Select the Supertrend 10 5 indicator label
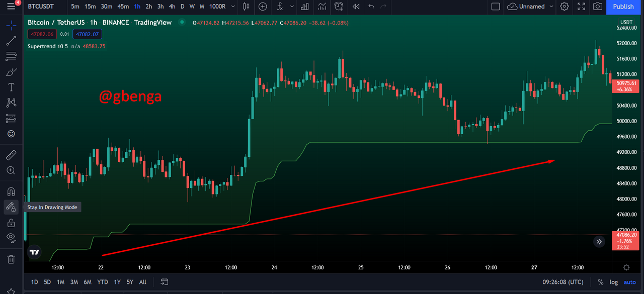The height and width of the screenshot is (294, 644). click(48, 46)
